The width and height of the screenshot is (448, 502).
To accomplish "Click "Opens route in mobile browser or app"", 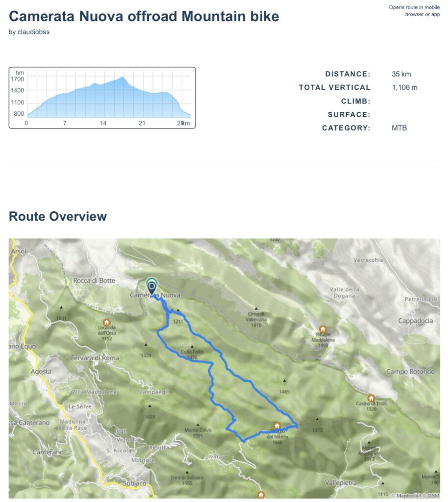I will point(414,11).
